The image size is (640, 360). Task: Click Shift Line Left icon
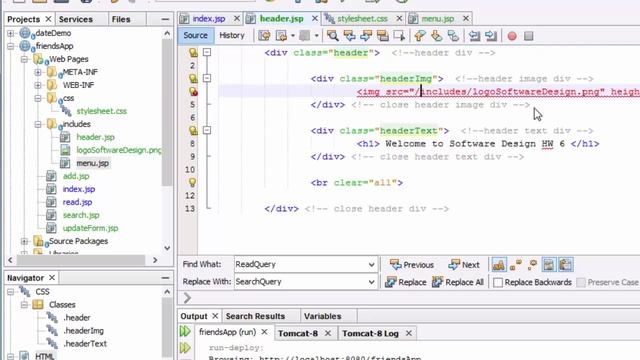[474, 36]
